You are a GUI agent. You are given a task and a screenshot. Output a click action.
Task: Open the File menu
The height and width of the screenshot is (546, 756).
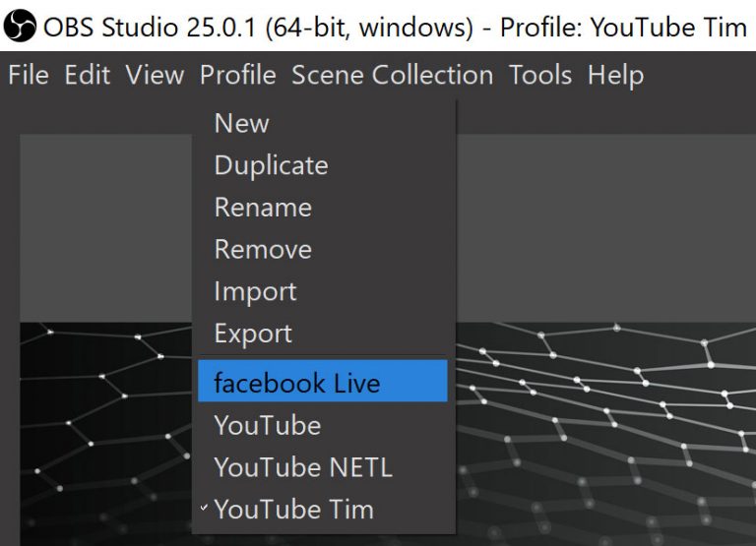29,75
